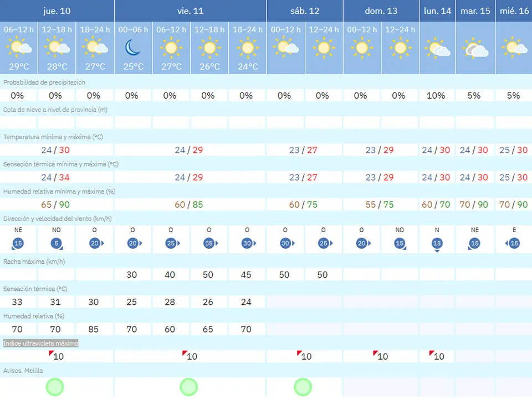
Task: Click the weather icon for jue. 10 12–18 h
Action: coord(57,48)
